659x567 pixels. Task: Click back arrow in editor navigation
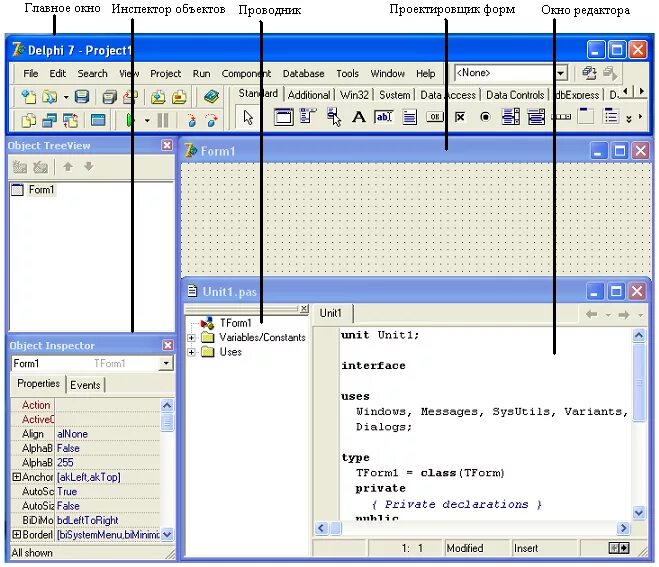pos(591,314)
